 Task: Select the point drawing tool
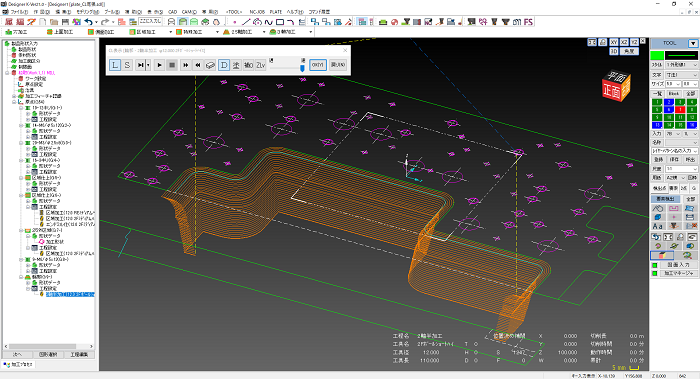(234, 21)
